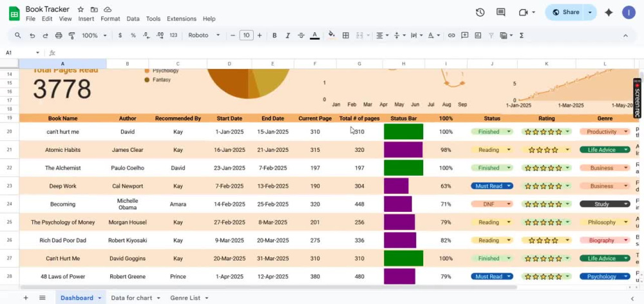Search the menus with magnifier icon
This screenshot has height=304, width=644.
pos(17,35)
